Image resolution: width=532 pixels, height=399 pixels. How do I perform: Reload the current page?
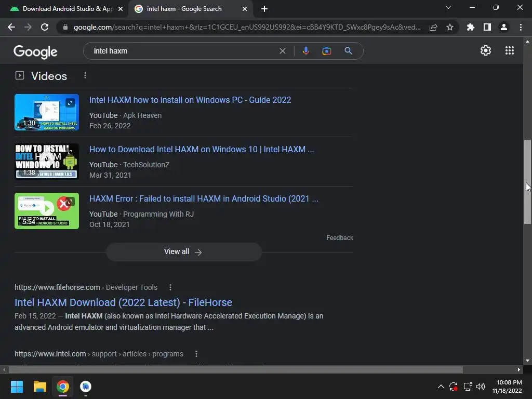coord(45,27)
